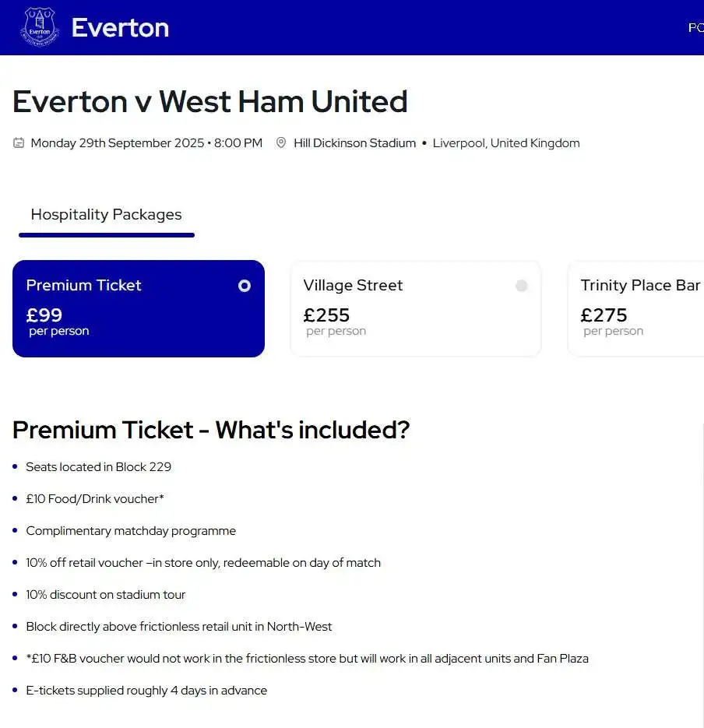Viewport: 704px width, 728px height.
Task: Click the £99 per person price
Action: click(44, 315)
